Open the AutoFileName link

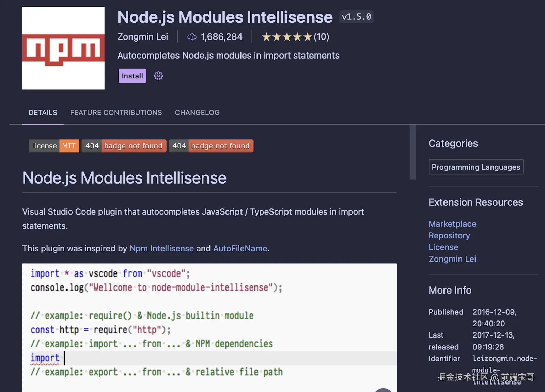240,248
